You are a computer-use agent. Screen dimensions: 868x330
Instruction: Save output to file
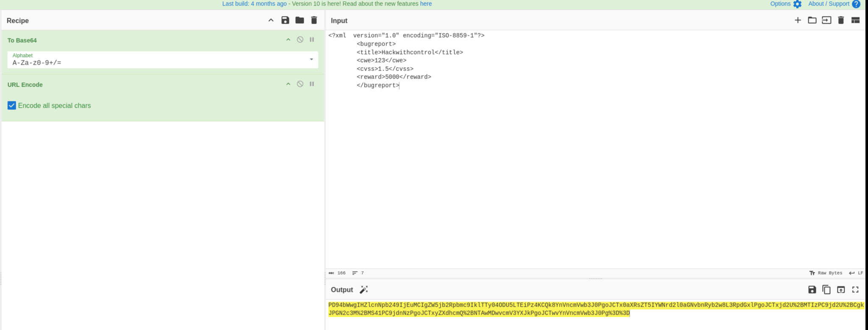(x=812, y=290)
